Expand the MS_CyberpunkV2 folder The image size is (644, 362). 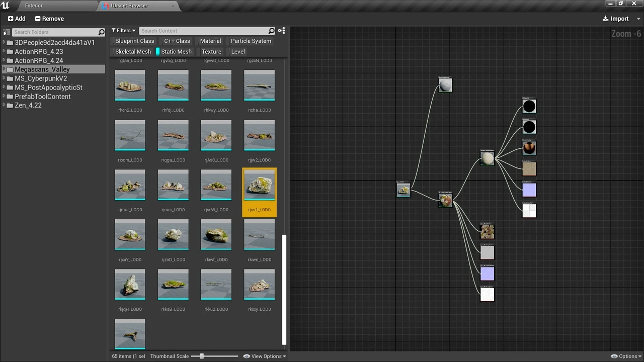pos(5,78)
